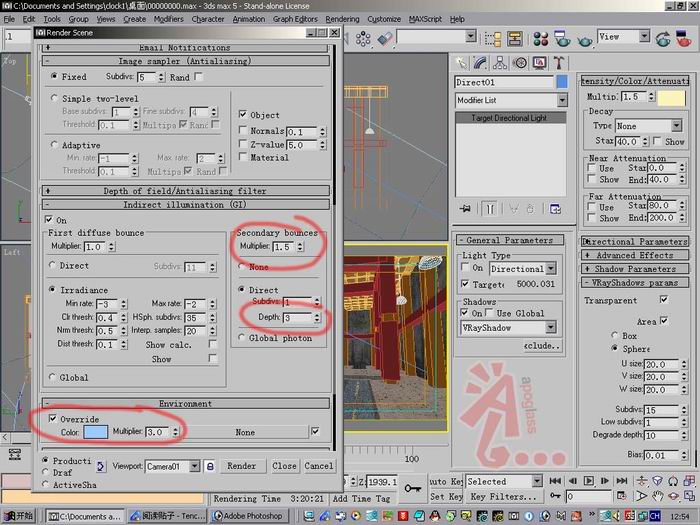700x525 pixels.
Task: Click the Field-of-View viewport icon
Action: pyautogui.click(x=642, y=496)
